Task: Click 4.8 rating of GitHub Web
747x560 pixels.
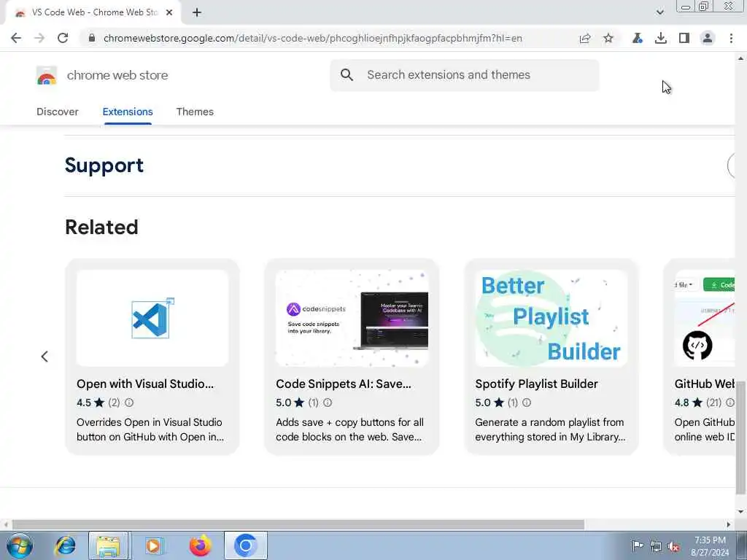Action: pos(689,402)
